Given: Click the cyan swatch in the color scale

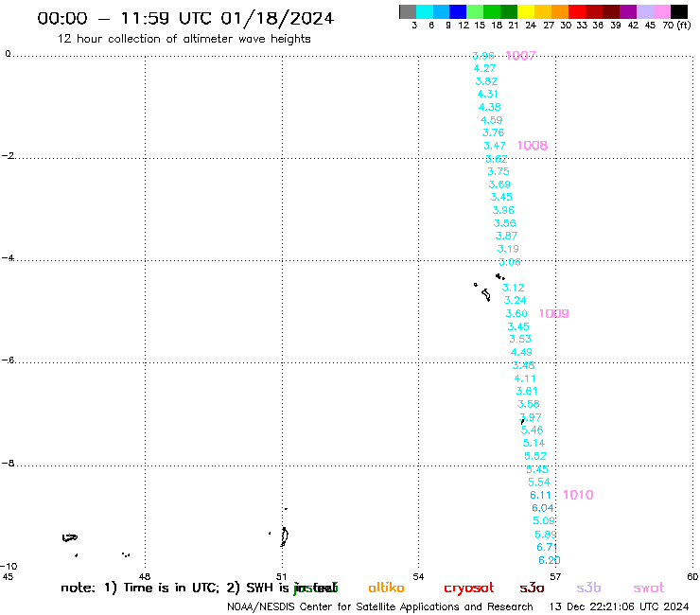Looking at the screenshot, I should point(425,11).
